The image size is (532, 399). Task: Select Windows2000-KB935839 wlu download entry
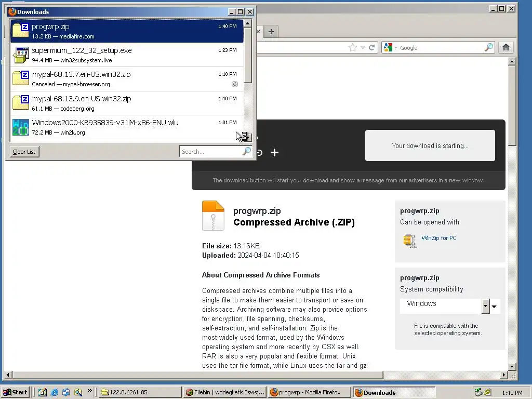click(x=127, y=127)
